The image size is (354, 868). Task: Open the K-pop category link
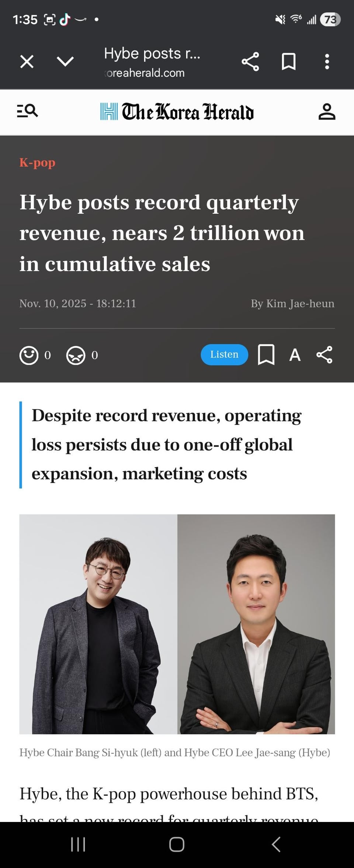point(37,162)
